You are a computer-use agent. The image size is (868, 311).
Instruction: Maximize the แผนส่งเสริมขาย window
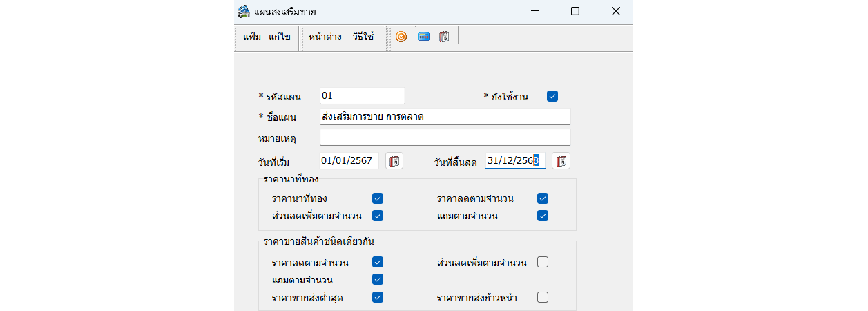[x=575, y=11]
